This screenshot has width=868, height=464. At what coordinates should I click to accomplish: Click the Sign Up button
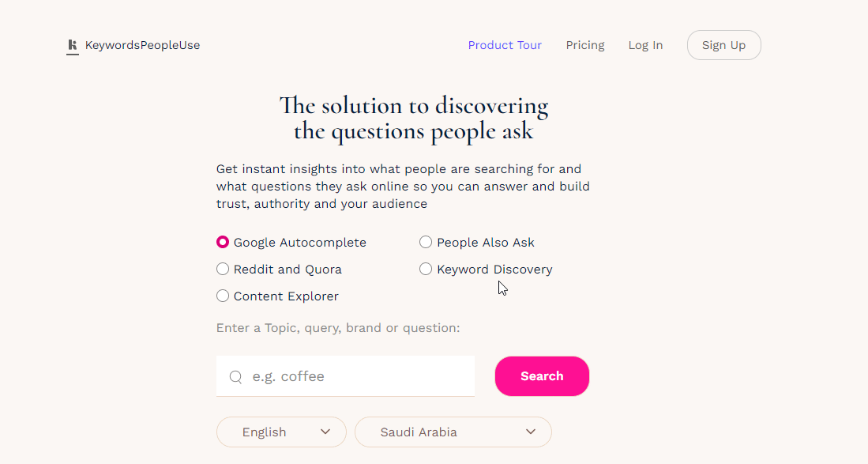pos(723,45)
